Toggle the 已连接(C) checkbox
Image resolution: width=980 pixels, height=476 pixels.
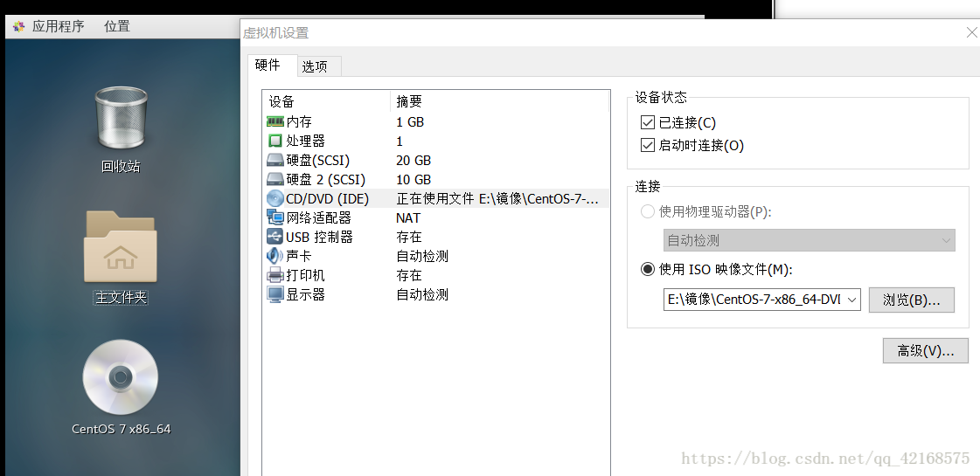pyautogui.click(x=648, y=122)
